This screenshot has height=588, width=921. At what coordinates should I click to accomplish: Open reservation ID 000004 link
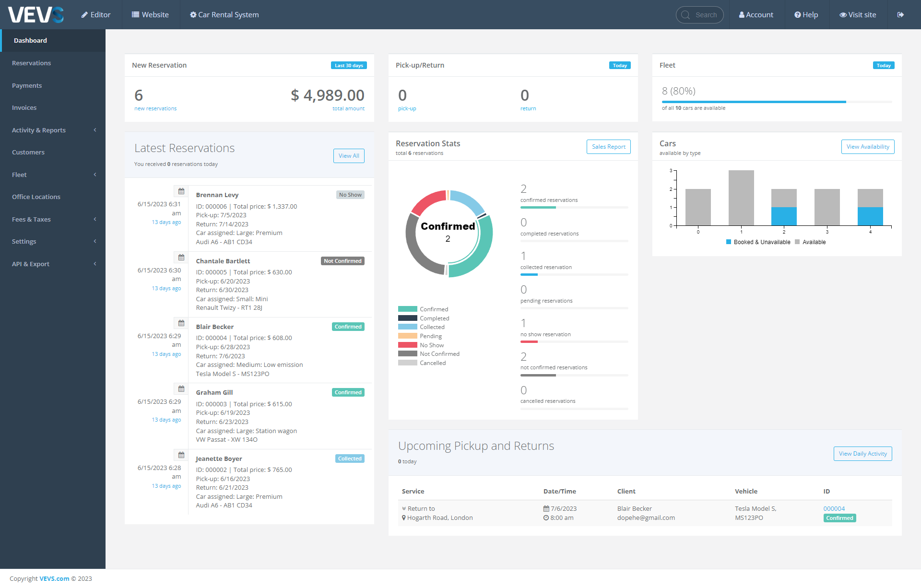point(834,509)
